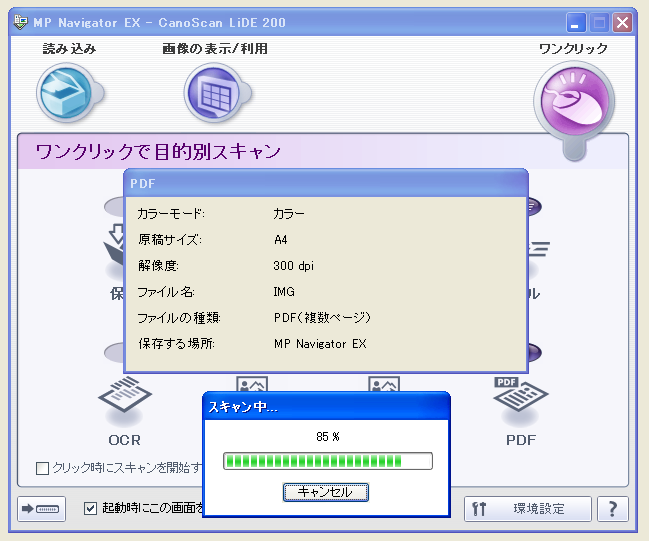Enable クリック時にスキャンを開始 checkbox
The image size is (650, 542).
(42, 468)
